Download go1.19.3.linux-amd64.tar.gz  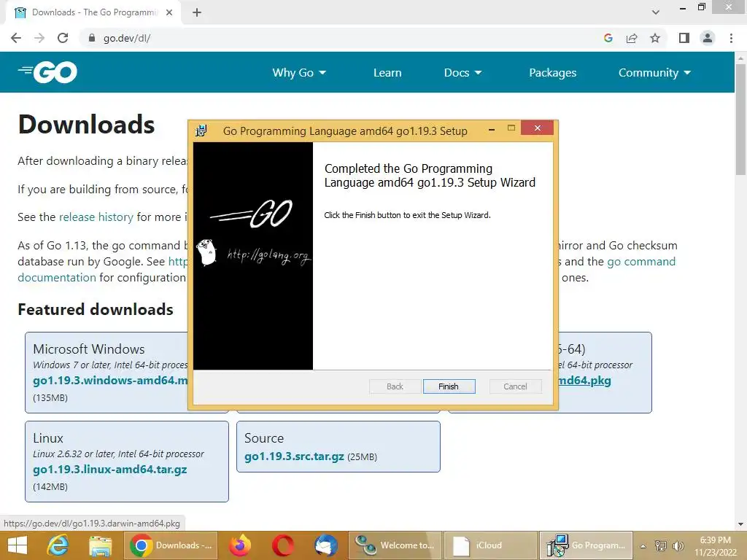pyautogui.click(x=110, y=470)
